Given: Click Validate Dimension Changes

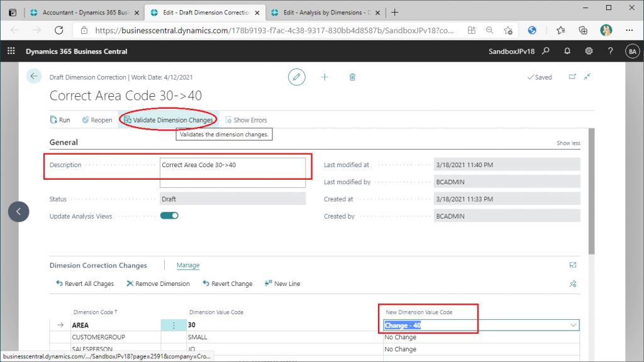Looking at the screenshot, I should (x=169, y=120).
